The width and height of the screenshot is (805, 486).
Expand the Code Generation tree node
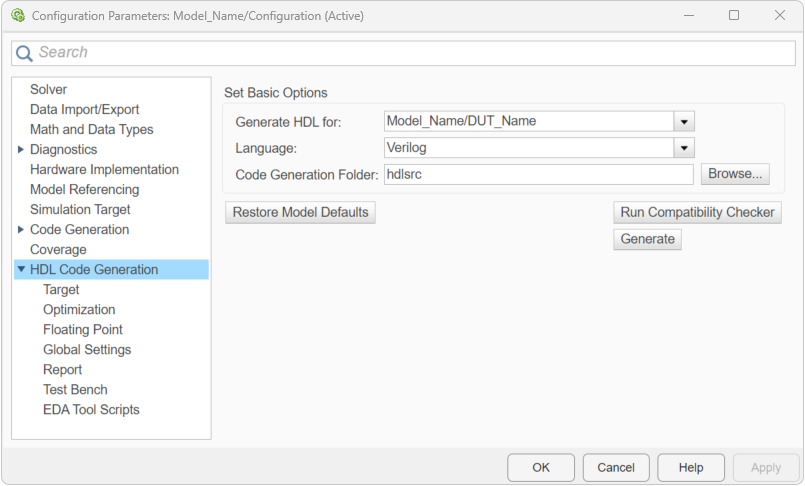21,230
